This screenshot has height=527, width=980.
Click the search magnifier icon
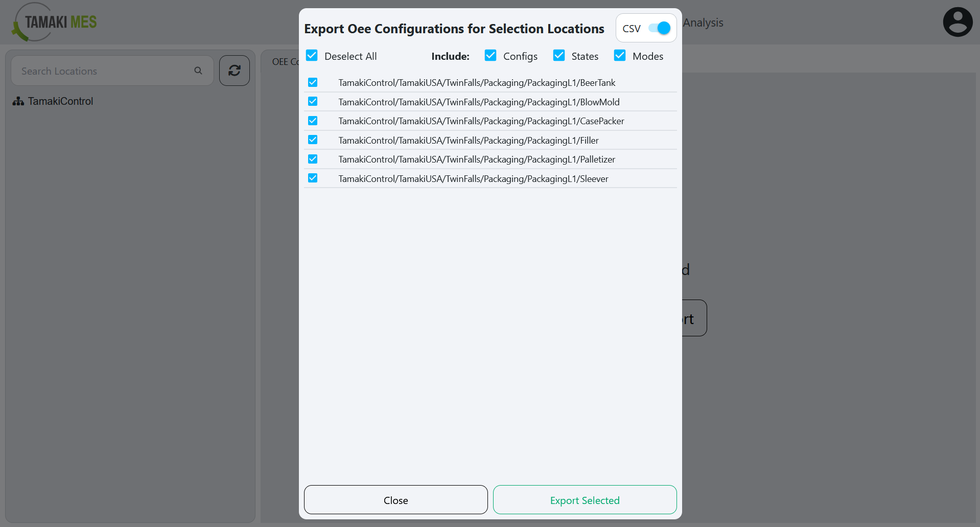click(x=198, y=71)
